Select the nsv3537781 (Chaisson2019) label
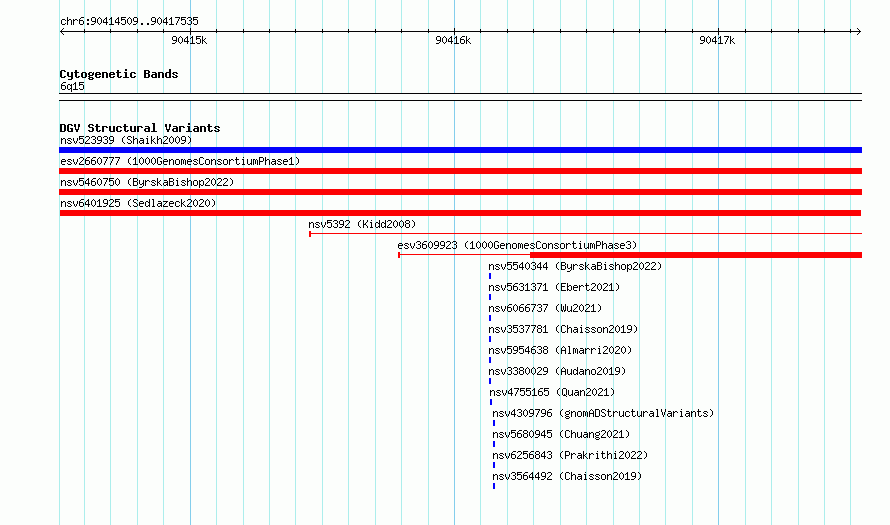 [x=563, y=329]
